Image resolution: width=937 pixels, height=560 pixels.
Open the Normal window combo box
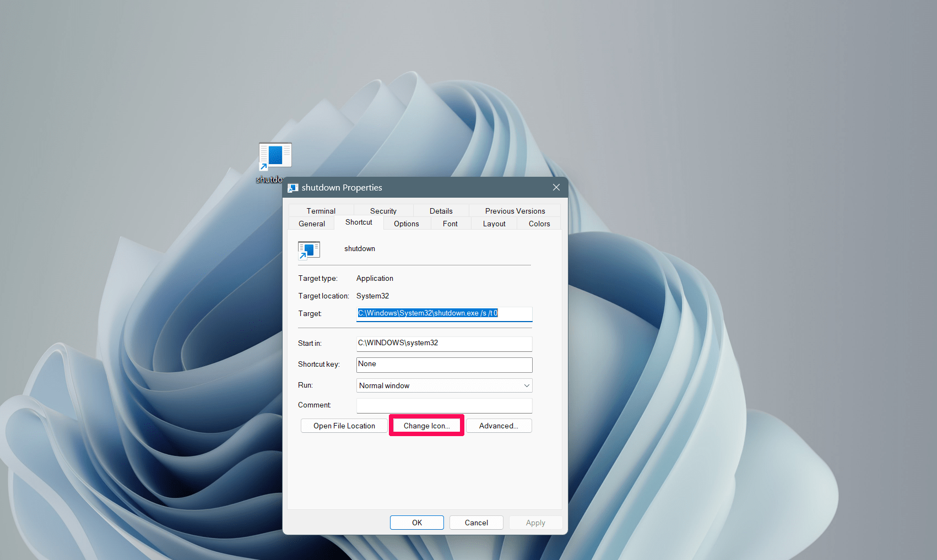point(444,385)
